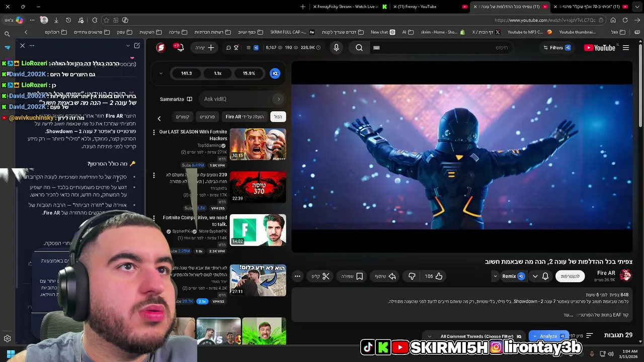Open the vidIQ Filters button

[557, 48]
